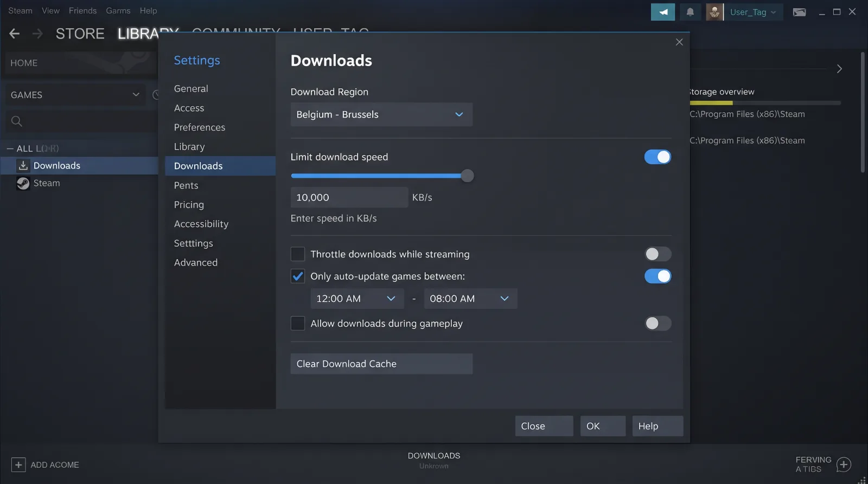
Task: Click the Close button in Settings dialog
Action: tap(544, 426)
